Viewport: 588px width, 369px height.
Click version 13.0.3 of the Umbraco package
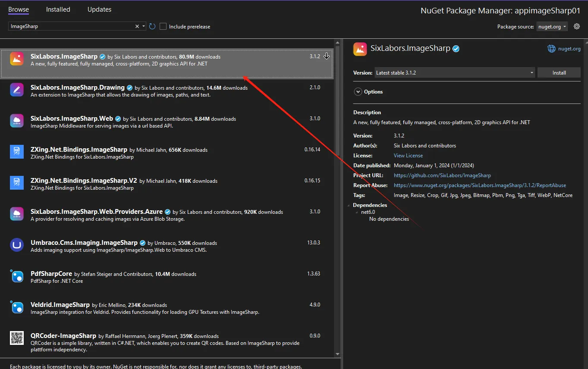click(x=314, y=243)
